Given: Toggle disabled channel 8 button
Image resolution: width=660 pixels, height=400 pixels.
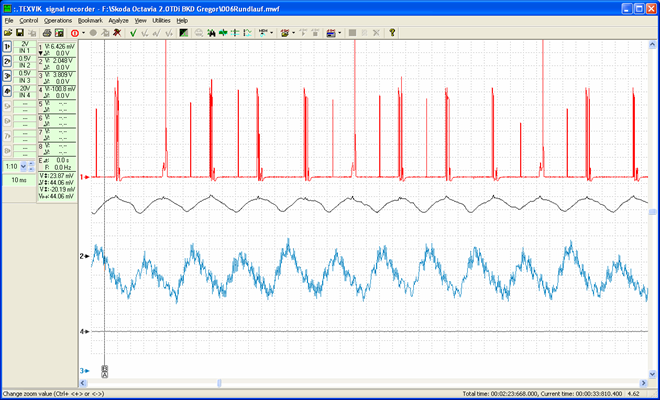Looking at the screenshot, I should pos(7,151).
